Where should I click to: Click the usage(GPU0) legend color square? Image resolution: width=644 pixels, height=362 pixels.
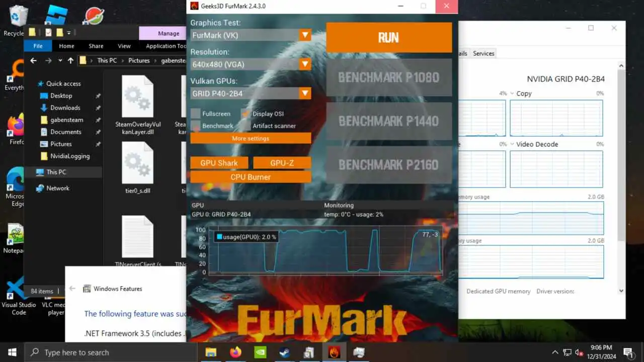[x=219, y=237]
